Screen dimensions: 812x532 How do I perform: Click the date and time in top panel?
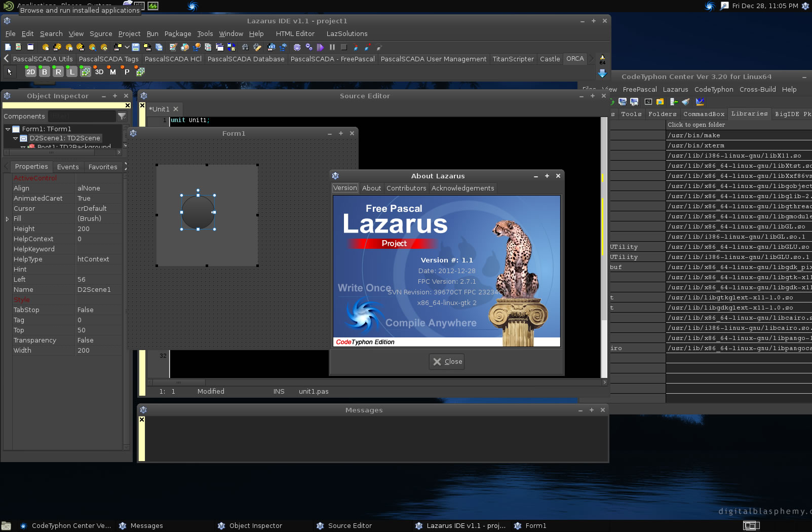(x=765, y=6)
